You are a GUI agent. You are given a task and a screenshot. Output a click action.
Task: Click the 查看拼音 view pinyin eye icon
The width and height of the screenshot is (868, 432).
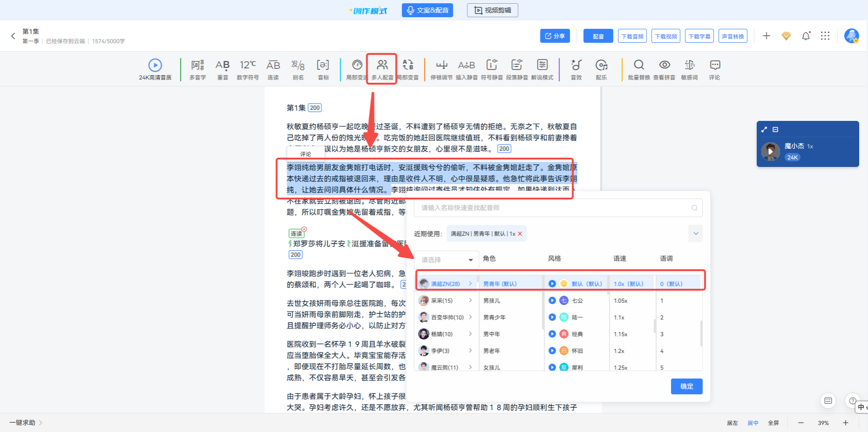click(665, 65)
